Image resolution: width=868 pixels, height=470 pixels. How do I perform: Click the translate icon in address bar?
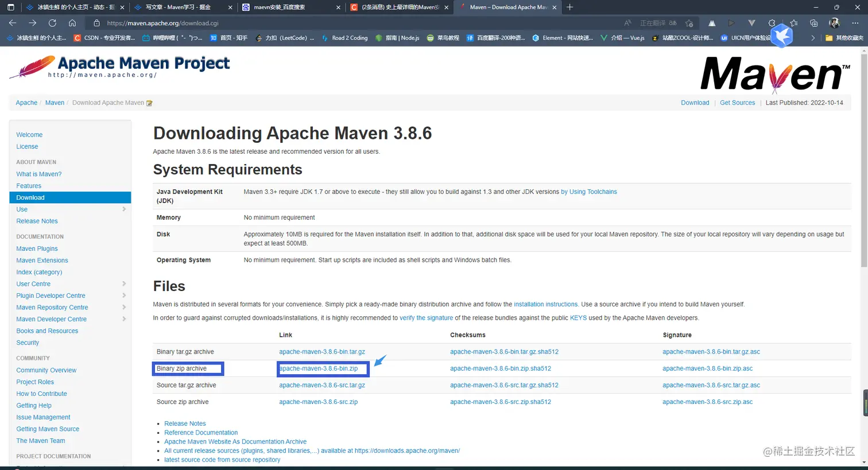[x=673, y=23]
